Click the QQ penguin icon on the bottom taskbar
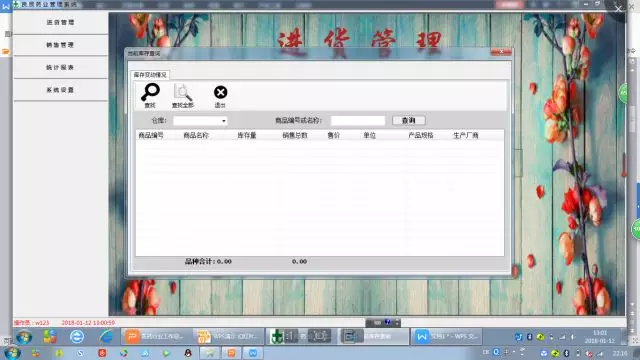 coord(188,353)
